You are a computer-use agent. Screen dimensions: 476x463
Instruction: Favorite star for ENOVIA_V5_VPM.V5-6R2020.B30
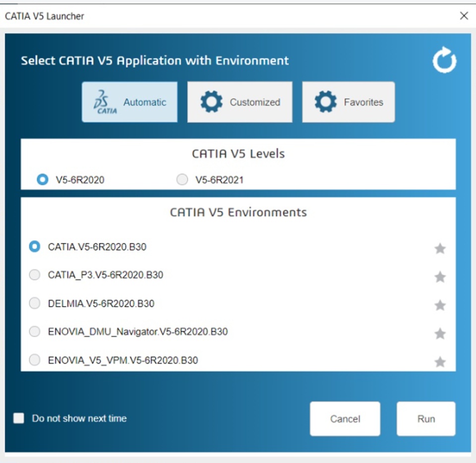click(440, 362)
